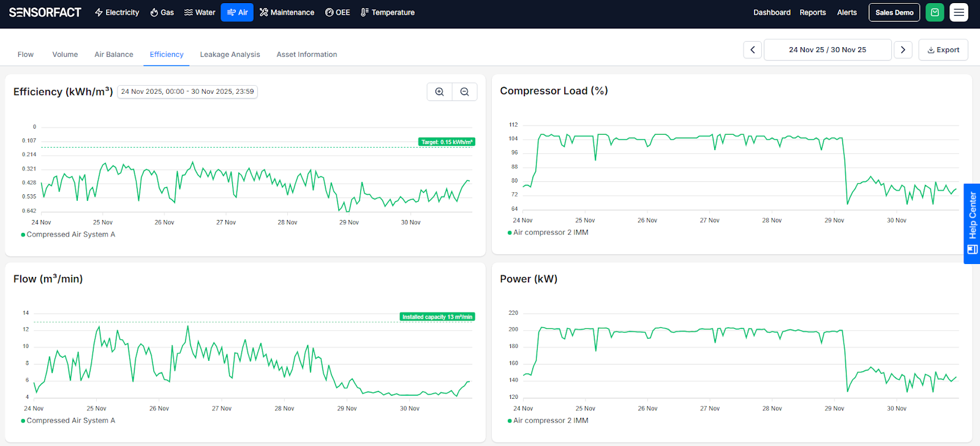
Task: Toggle Air compressor 2 IMM power legend
Action: click(x=548, y=421)
